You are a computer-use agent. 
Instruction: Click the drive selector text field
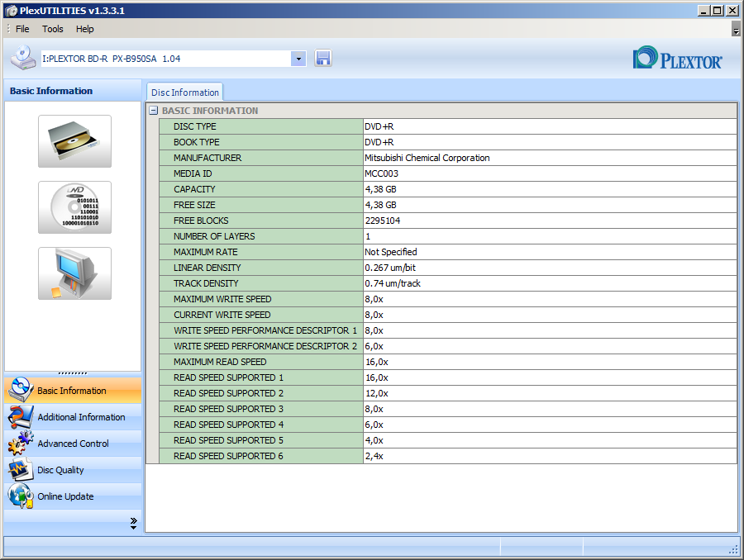click(x=166, y=59)
